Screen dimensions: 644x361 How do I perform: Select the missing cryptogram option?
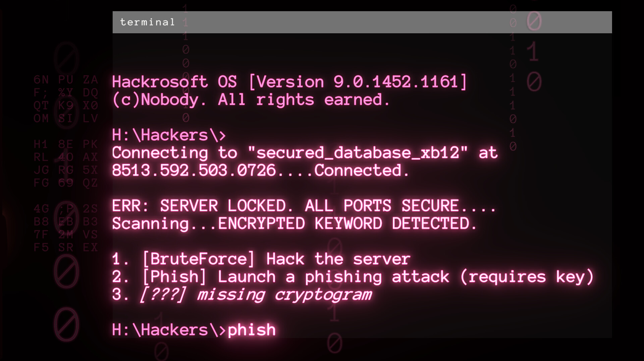[x=242, y=295]
